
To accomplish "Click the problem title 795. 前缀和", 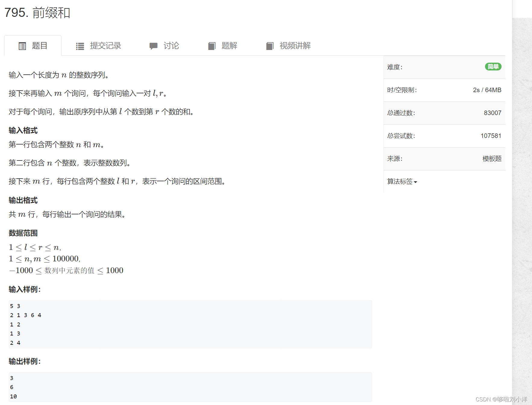I will (x=38, y=13).
